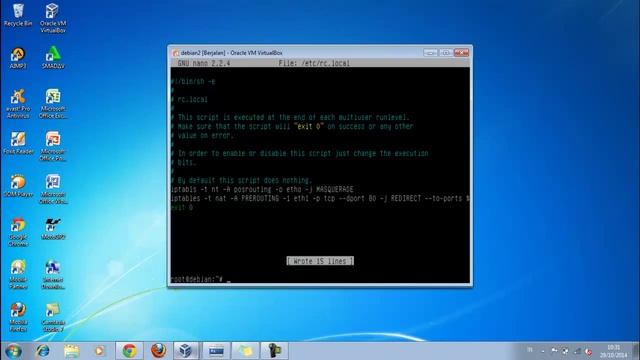This screenshot has width=640, height=360.
Task: Click the 'In order to enable or disable' comment
Action: pyautogui.click(x=300, y=153)
